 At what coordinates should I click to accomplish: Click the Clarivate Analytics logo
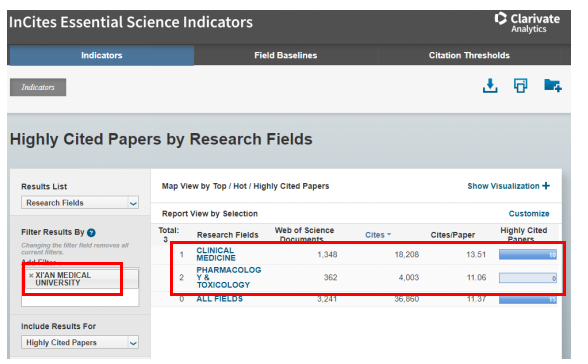[526, 23]
